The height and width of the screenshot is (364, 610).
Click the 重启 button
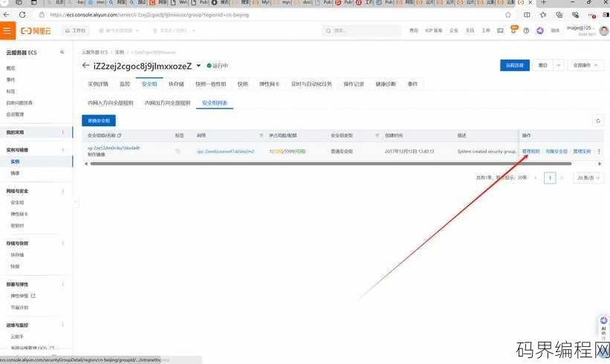click(543, 65)
